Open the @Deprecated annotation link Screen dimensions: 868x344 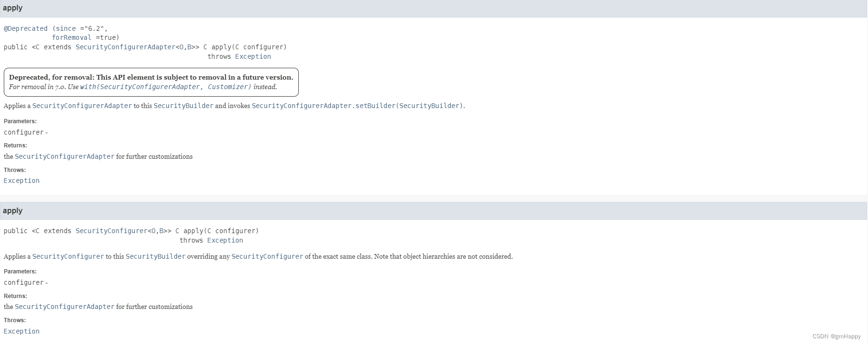(26, 28)
